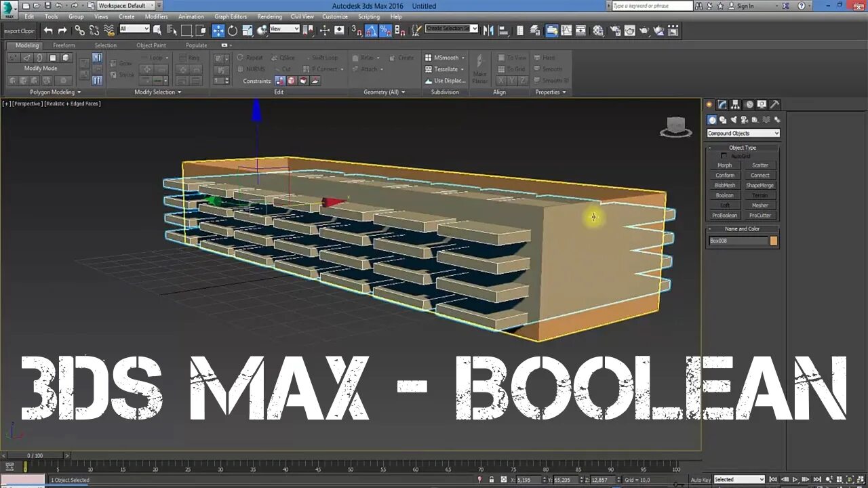868x488 pixels.
Task: Open the Customize menu
Action: coord(334,16)
